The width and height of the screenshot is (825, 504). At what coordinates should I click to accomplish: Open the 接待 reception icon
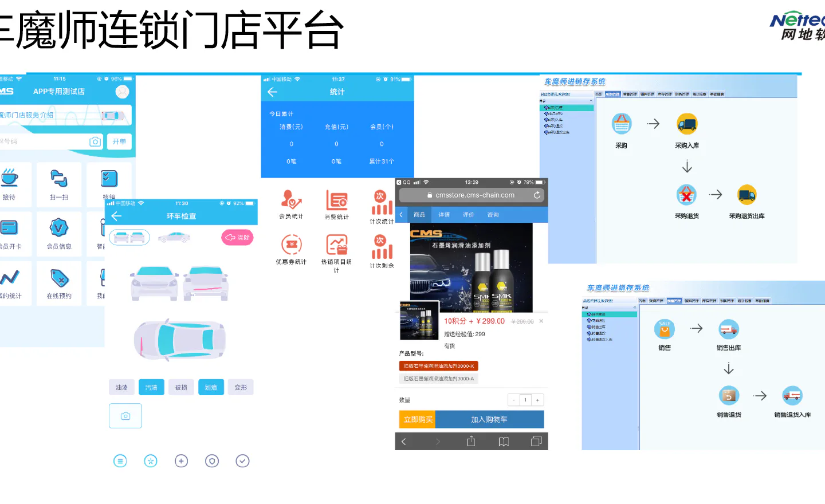(9, 179)
